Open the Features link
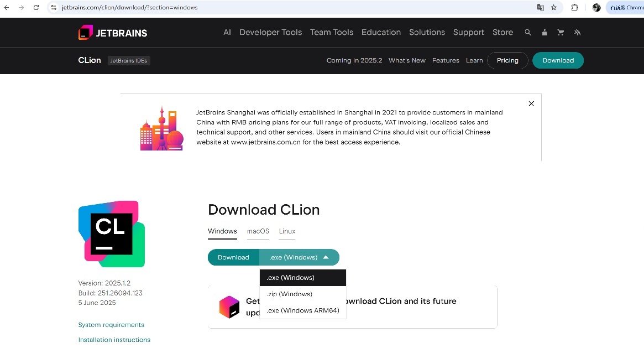 point(446,60)
